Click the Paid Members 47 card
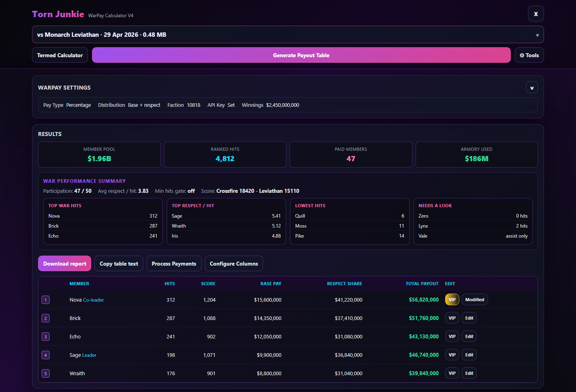576x392 pixels. point(351,154)
